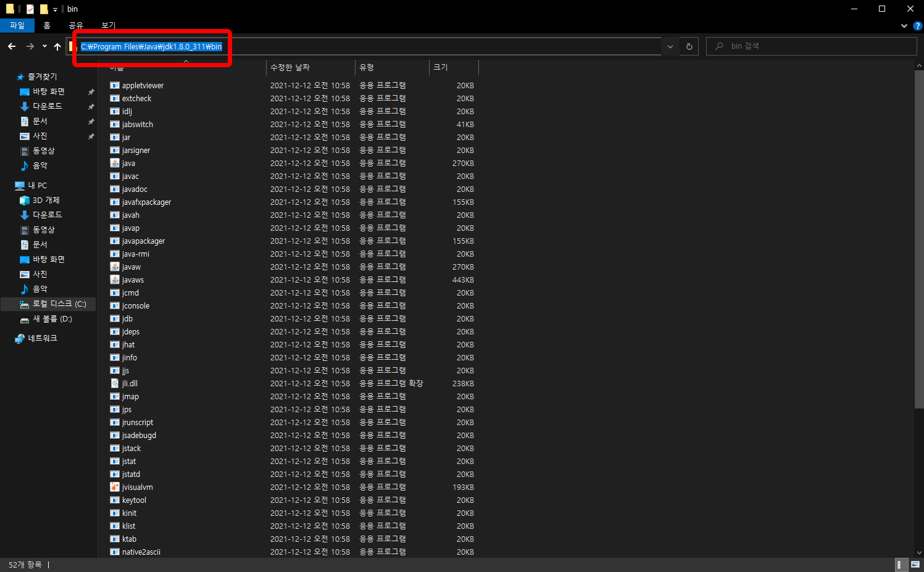Open 3D 개체 folder in navigation pane

46,200
